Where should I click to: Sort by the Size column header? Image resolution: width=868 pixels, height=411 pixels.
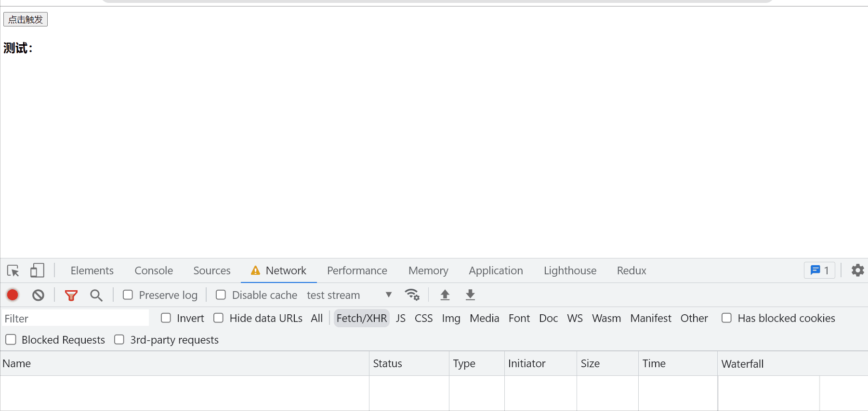pyautogui.click(x=607, y=363)
